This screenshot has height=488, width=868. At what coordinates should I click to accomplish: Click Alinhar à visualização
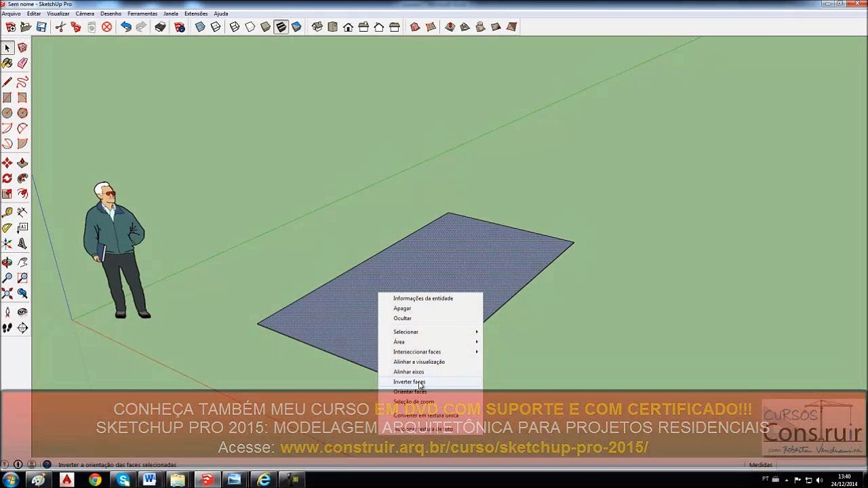(x=430, y=362)
